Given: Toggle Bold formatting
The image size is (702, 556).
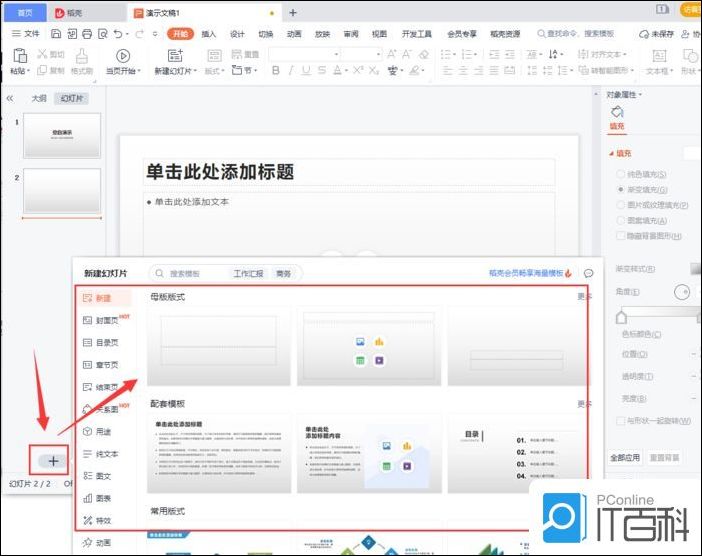Looking at the screenshot, I should [x=276, y=70].
